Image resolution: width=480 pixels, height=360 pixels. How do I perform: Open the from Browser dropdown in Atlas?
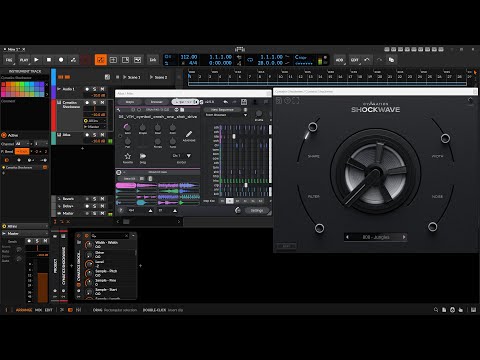(226, 115)
